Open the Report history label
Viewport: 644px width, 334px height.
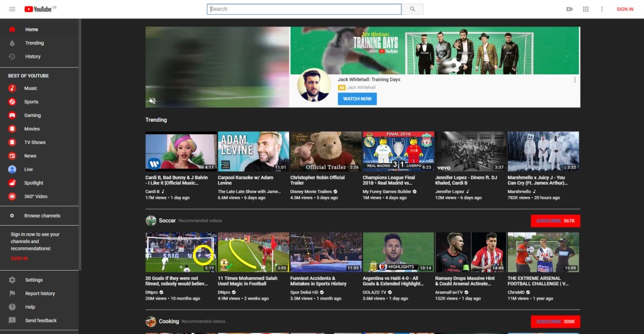pyautogui.click(x=40, y=293)
